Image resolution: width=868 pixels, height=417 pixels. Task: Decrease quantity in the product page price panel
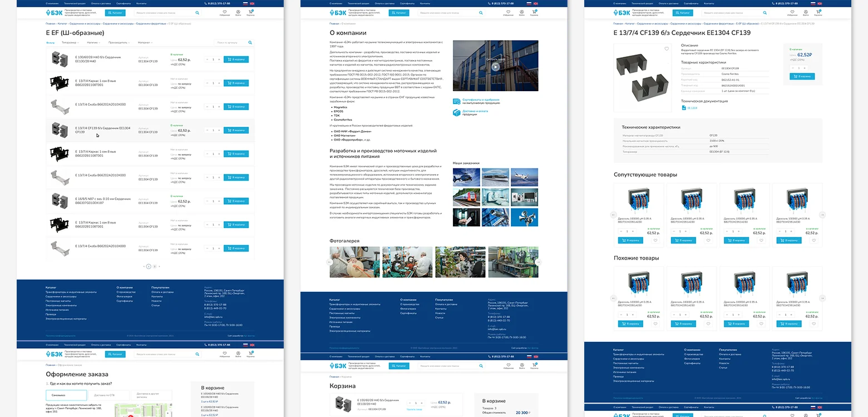click(x=792, y=68)
